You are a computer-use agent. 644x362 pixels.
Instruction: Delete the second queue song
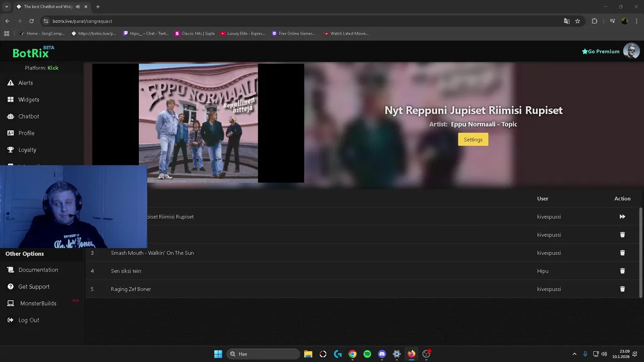tap(622, 235)
